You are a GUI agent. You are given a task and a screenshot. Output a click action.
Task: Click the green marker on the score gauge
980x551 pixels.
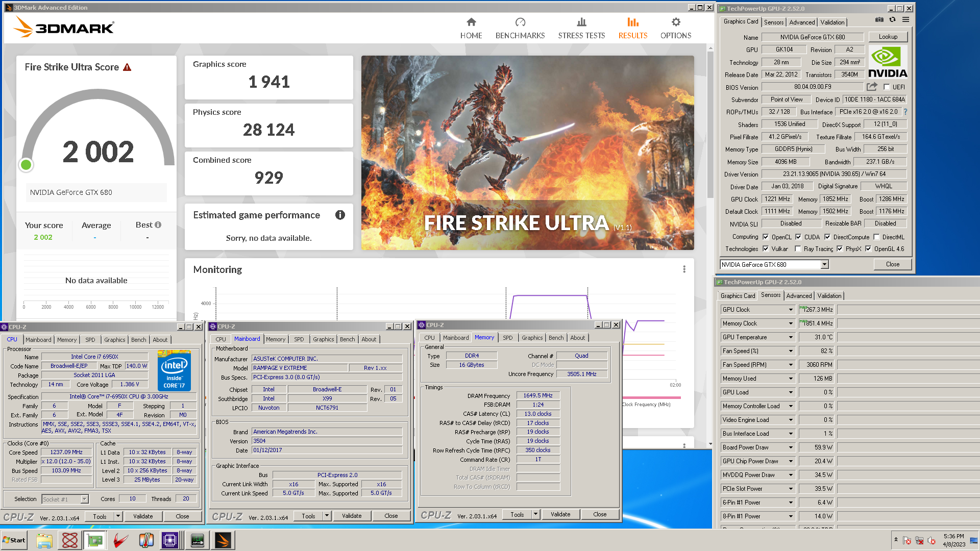coord(26,165)
